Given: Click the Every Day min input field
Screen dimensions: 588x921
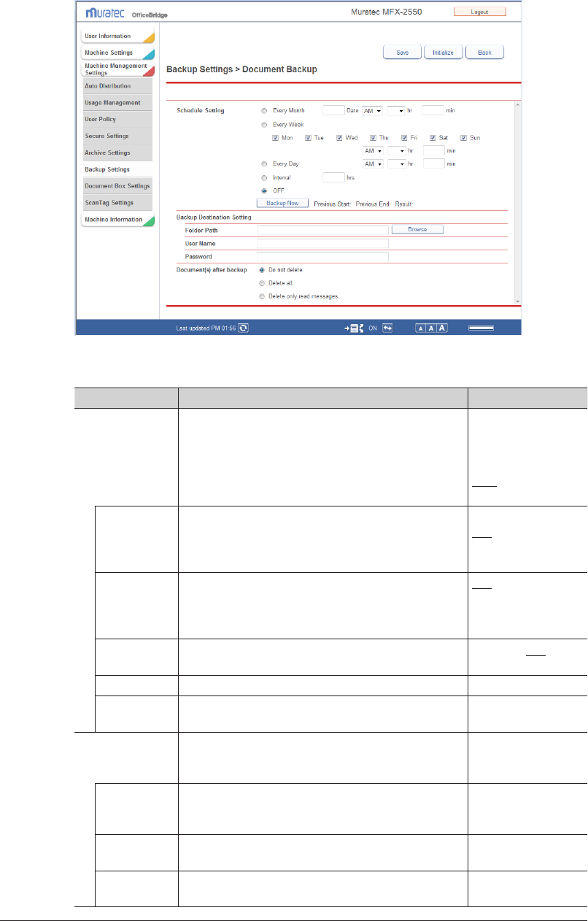Looking at the screenshot, I should pos(433,164).
